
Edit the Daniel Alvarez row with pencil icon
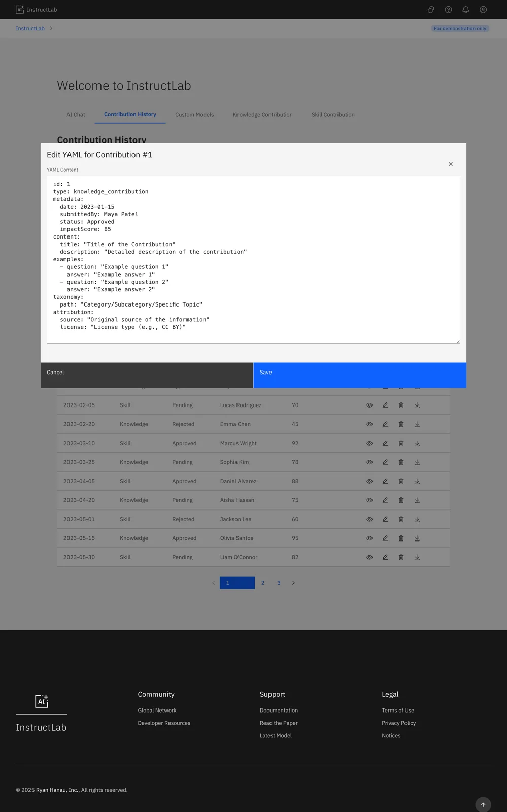click(385, 482)
